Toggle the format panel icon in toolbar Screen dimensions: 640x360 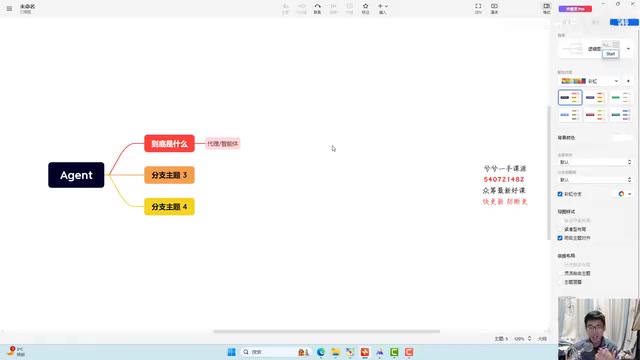pos(547,8)
